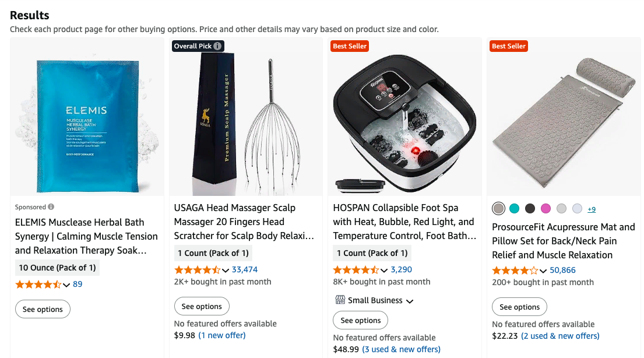This screenshot has width=644, height=358.
Task: Click the HOSPAN foot spa star rating
Action: click(356, 270)
